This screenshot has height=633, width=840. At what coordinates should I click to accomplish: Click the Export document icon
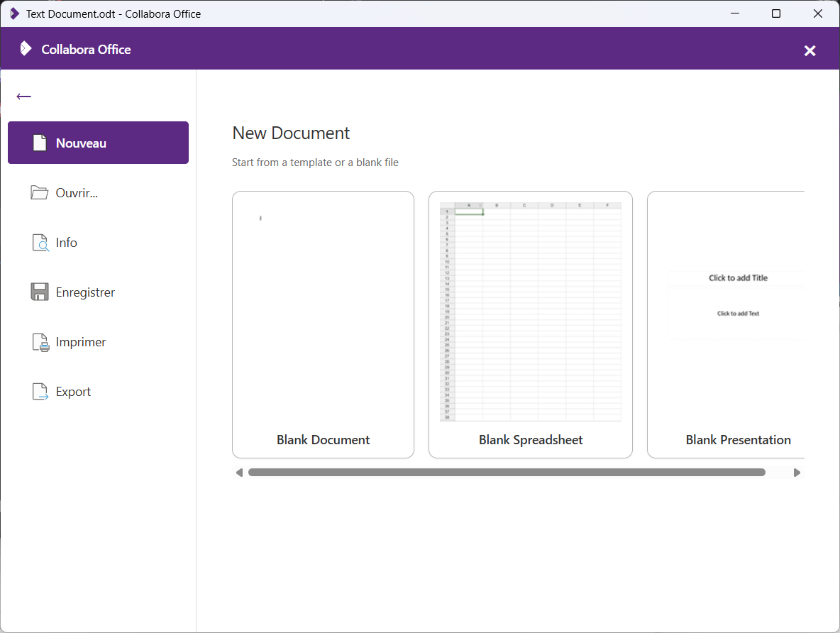coord(40,391)
